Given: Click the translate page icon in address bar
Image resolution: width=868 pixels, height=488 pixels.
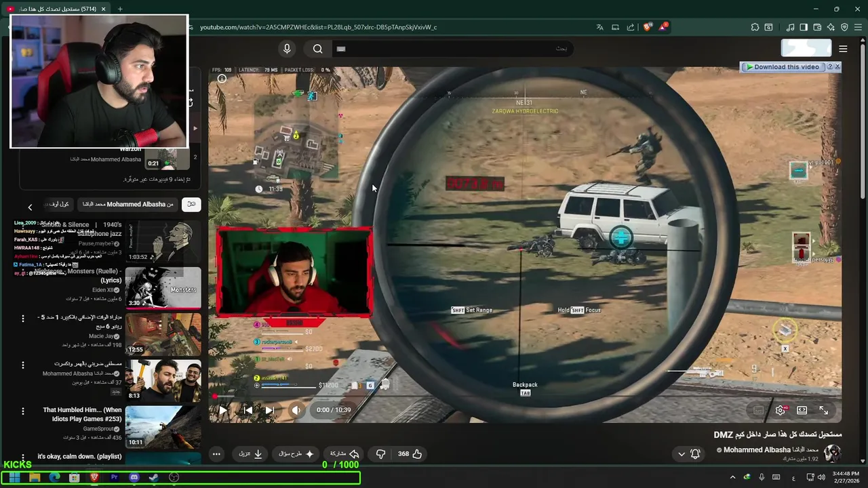Looking at the screenshot, I should (599, 27).
